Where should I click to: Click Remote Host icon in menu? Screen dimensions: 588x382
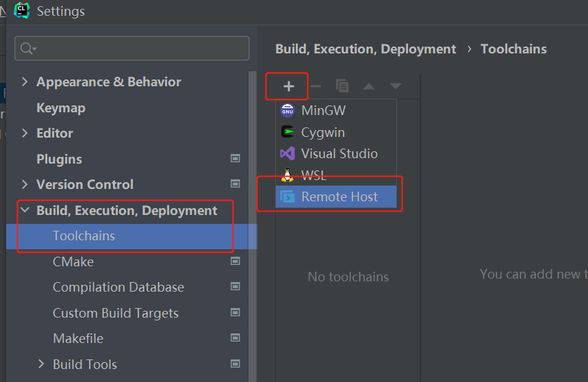(287, 196)
